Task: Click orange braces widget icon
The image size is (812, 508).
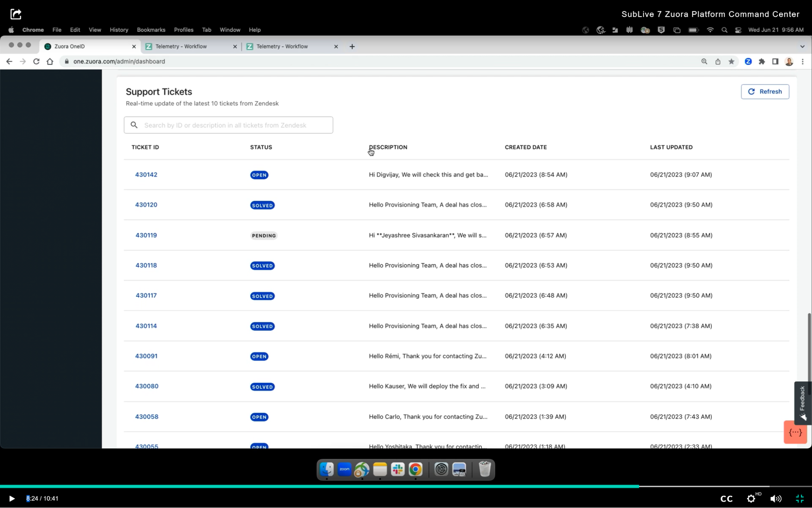Action: coord(795,432)
